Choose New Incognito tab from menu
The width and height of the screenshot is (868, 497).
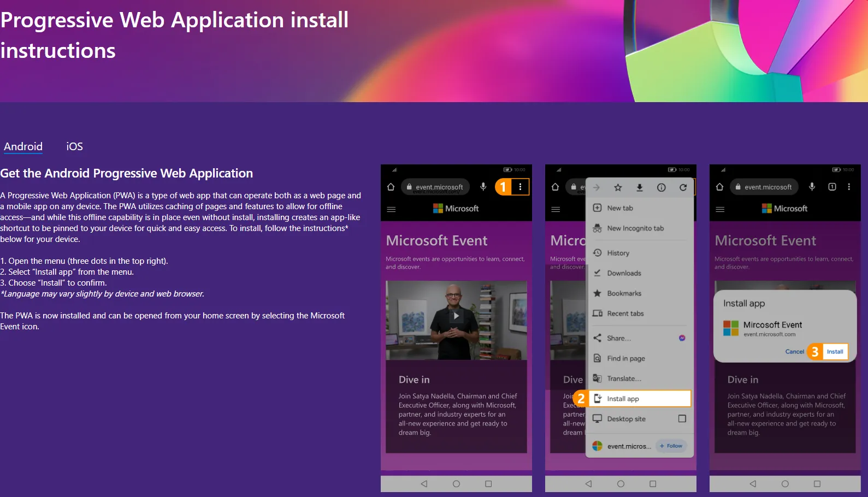[635, 228]
